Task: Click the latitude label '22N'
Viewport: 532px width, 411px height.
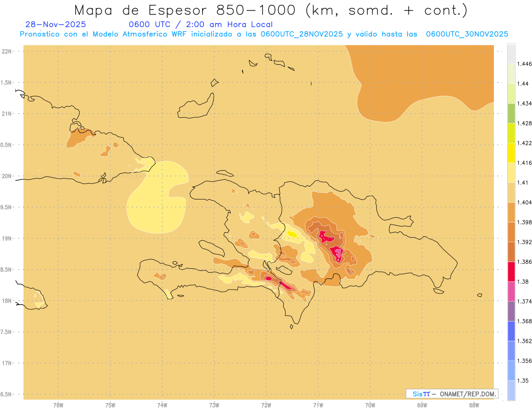Action: coord(7,51)
